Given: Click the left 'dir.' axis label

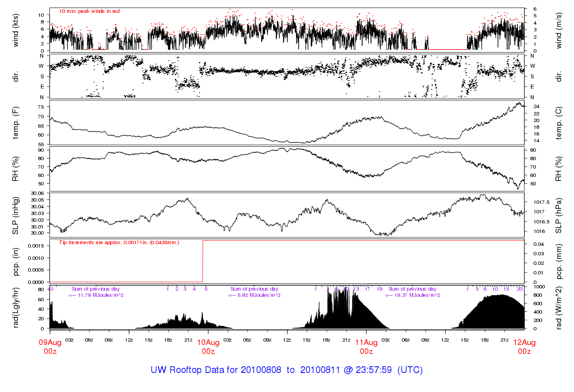Looking at the screenshot, I should click(x=15, y=76).
